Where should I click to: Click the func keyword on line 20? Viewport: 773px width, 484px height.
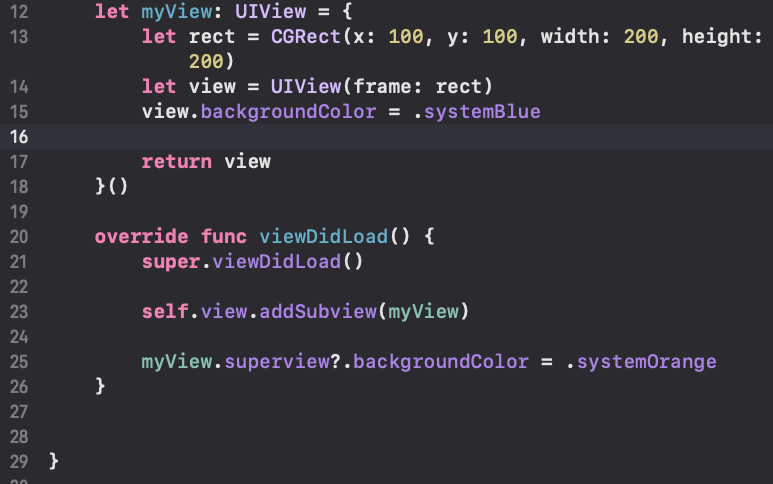(x=224, y=237)
